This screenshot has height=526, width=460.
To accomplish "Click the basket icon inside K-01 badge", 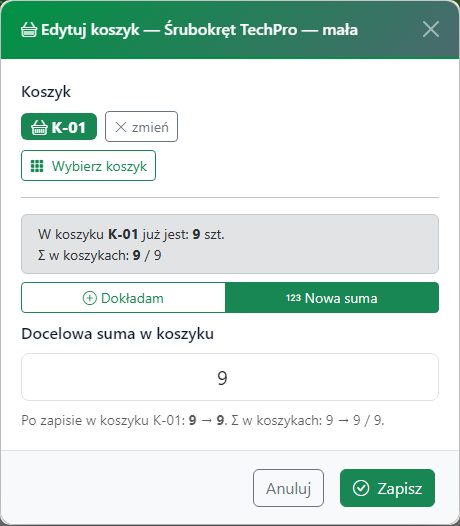I will tap(39, 127).
